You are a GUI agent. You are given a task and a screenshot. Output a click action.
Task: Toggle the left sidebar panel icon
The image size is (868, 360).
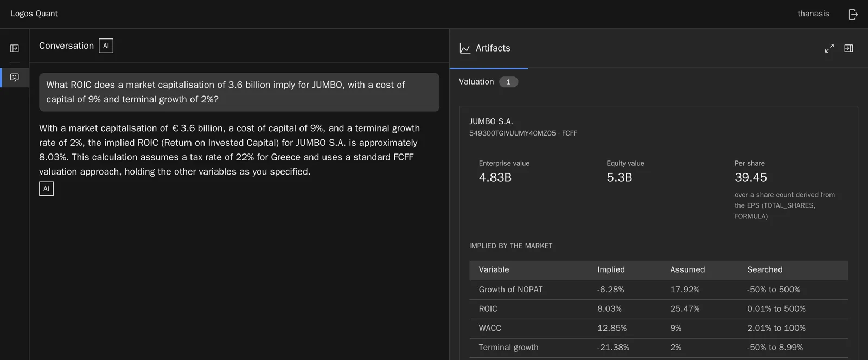point(15,48)
